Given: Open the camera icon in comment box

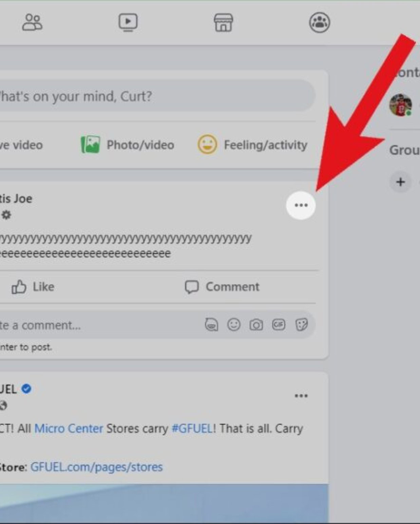Looking at the screenshot, I should (x=256, y=325).
